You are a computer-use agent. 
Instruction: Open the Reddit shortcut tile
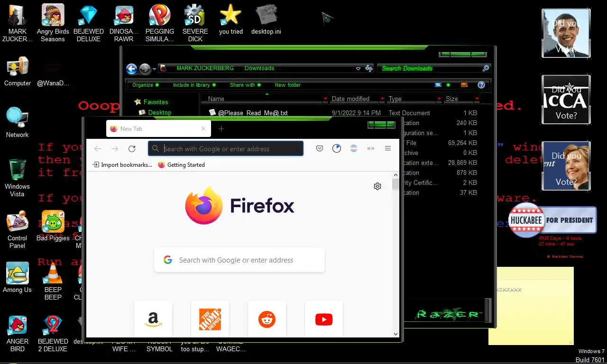coord(267,319)
